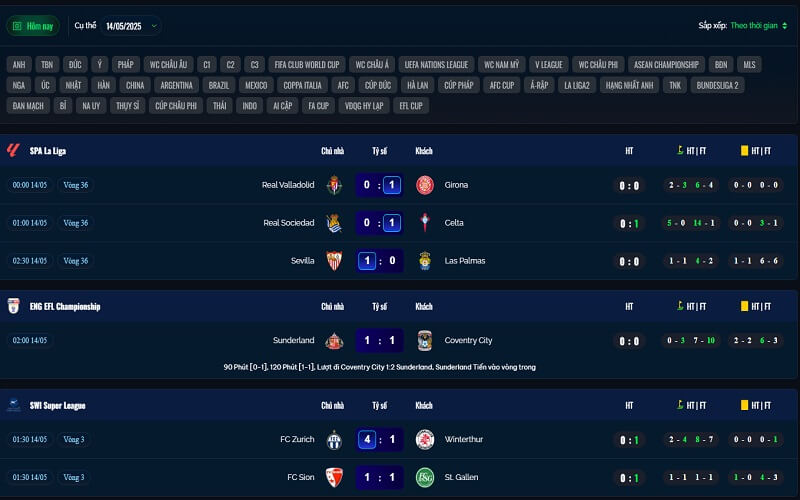Click the Real Valladolid team crest
Viewport: 800px width, 500px height.
[x=334, y=185]
